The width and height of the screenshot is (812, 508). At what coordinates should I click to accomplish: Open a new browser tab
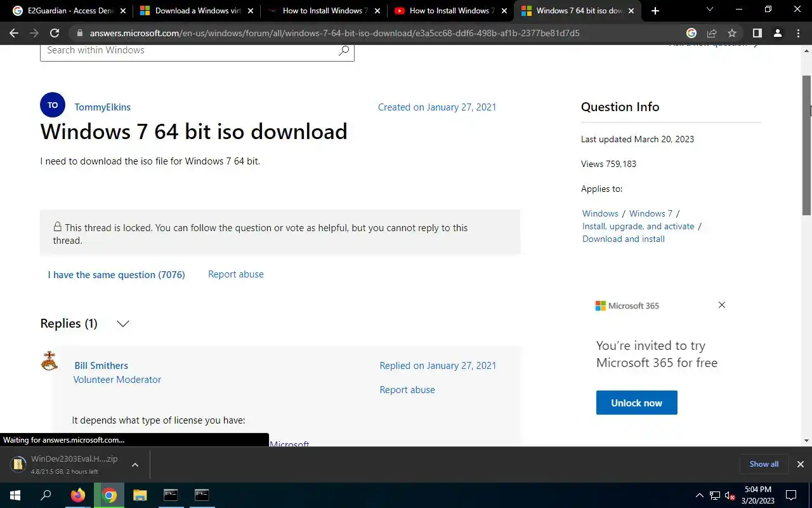[x=655, y=11]
